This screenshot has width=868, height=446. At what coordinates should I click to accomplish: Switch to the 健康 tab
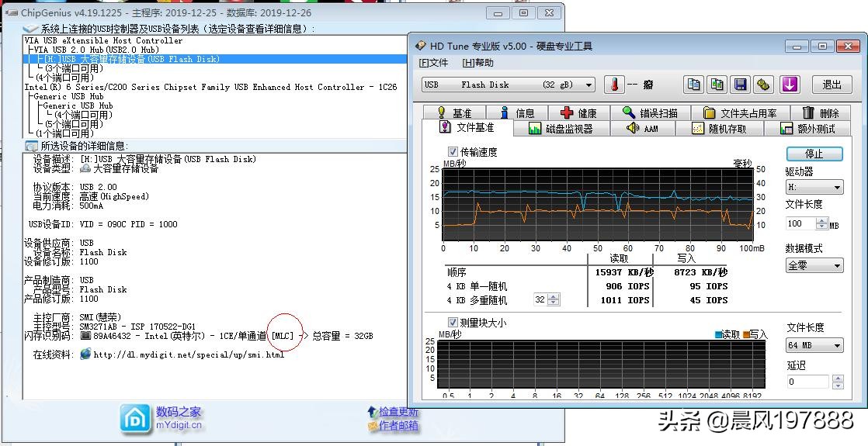click(578, 113)
